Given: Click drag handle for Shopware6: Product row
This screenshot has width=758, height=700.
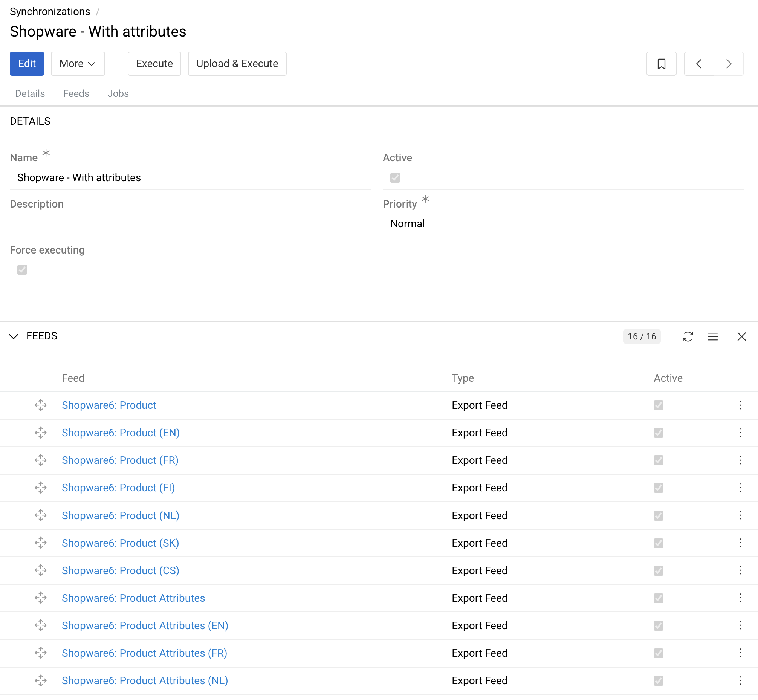Looking at the screenshot, I should 41,405.
